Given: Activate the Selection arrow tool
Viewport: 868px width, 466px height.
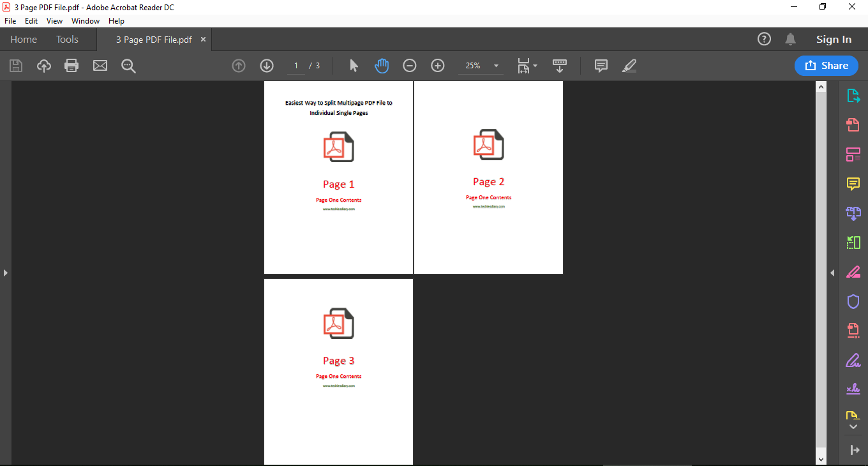Looking at the screenshot, I should (x=354, y=66).
